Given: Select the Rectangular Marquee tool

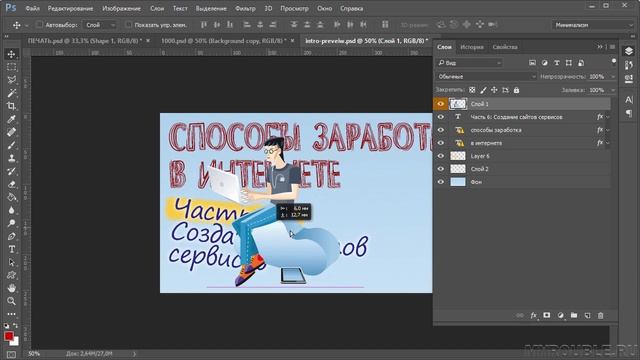Looking at the screenshot, I should point(11,67).
